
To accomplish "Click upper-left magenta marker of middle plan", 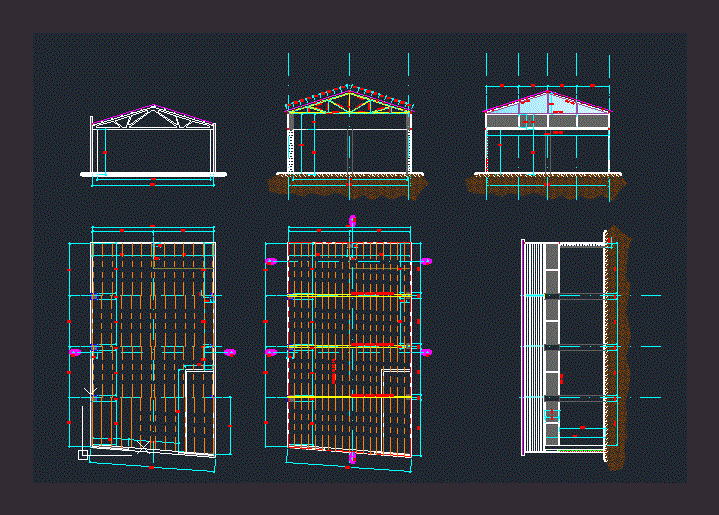I will [271, 260].
